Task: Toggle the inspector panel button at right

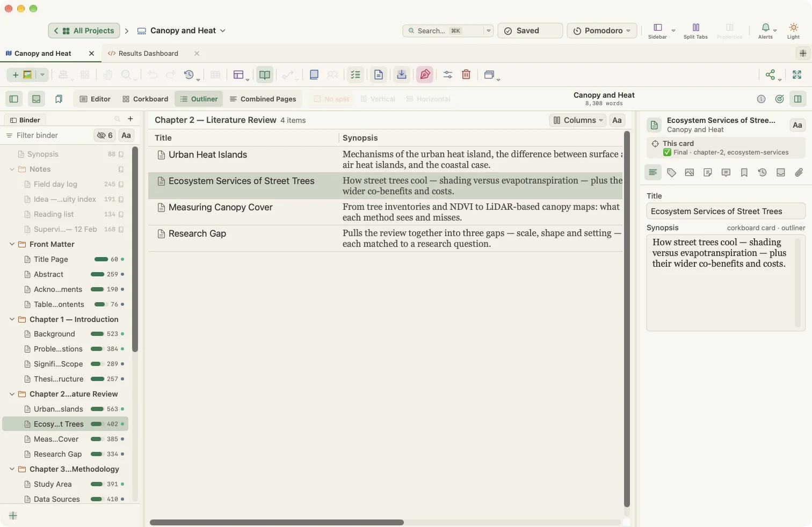Action: tap(798, 99)
